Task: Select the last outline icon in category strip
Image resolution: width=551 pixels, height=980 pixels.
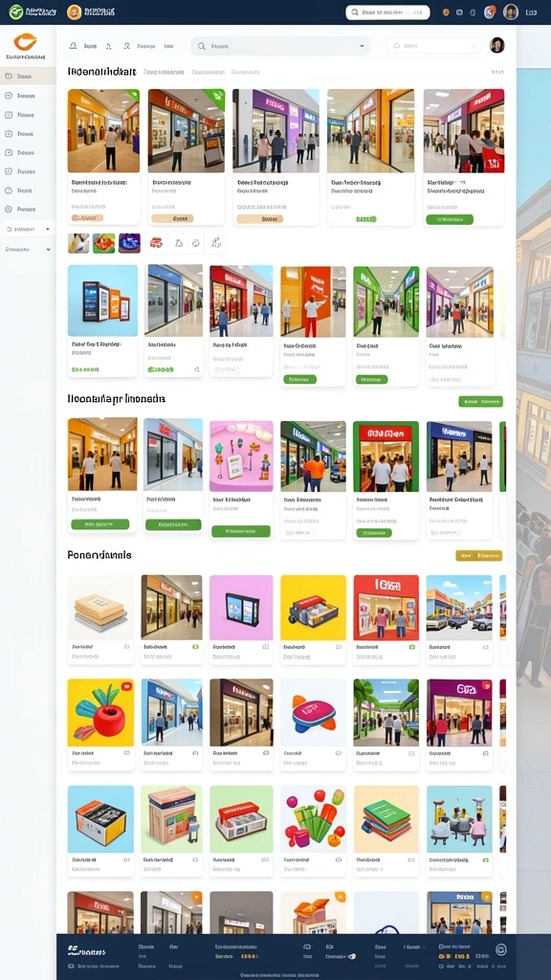Action: (x=216, y=243)
